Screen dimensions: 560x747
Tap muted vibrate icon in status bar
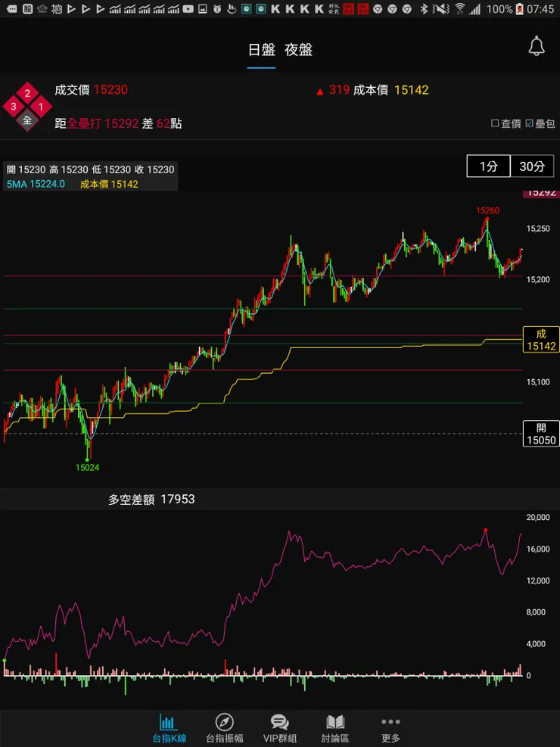[442, 8]
